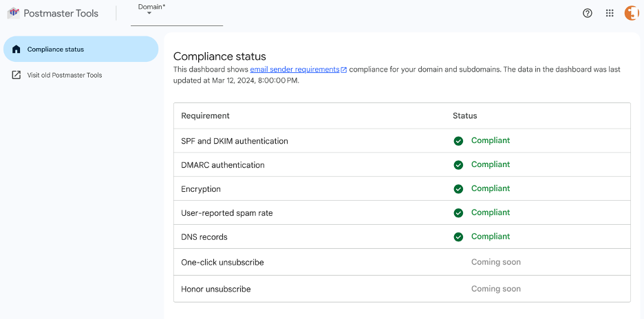Open the Domain dropdown arrow
Screen dimensions: 644x319
pos(149,13)
